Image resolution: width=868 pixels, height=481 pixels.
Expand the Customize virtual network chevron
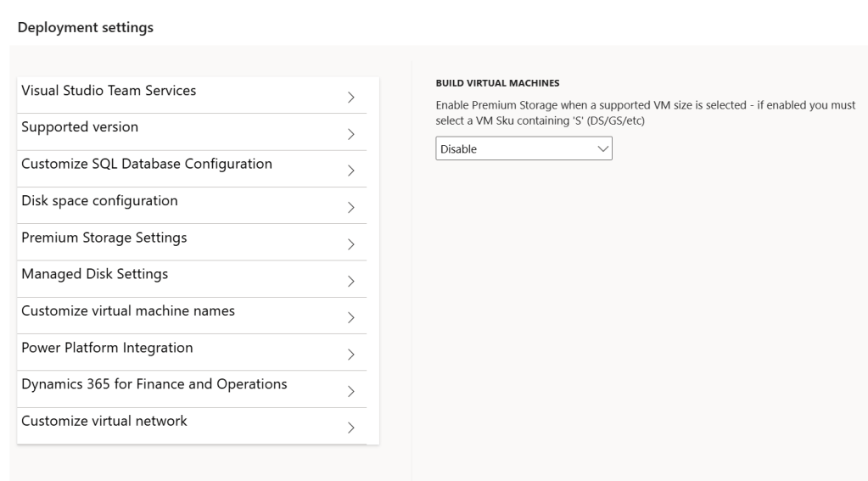[350, 428]
